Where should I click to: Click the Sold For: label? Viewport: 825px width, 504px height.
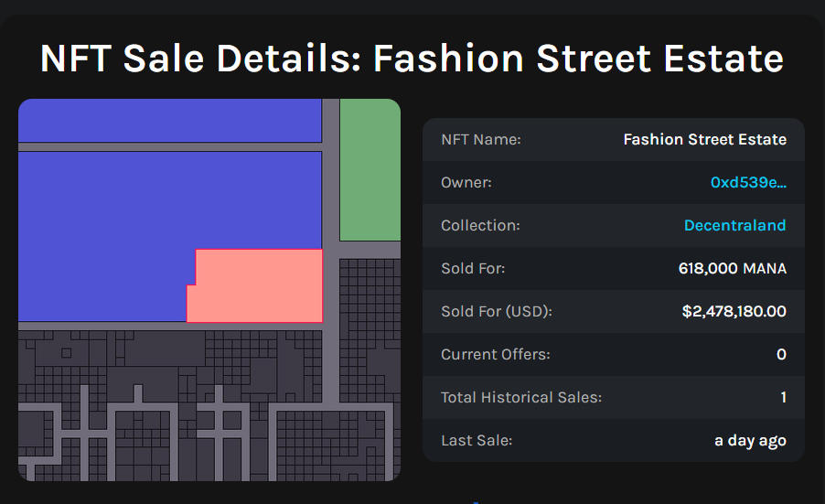[x=473, y=268]
